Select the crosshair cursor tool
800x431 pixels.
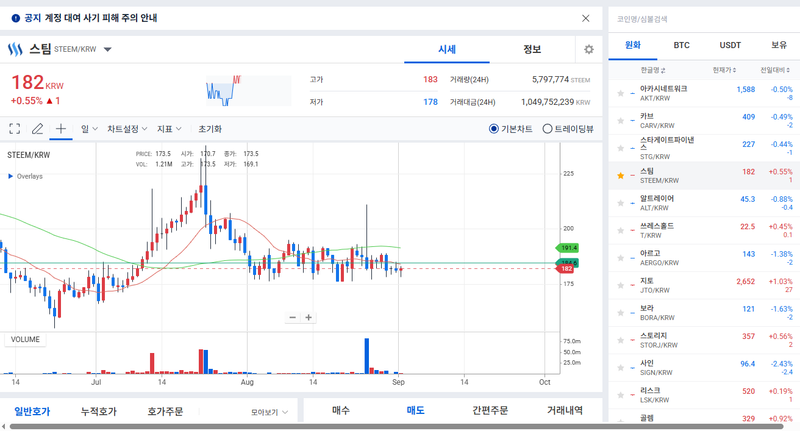[x=60, y=129]
